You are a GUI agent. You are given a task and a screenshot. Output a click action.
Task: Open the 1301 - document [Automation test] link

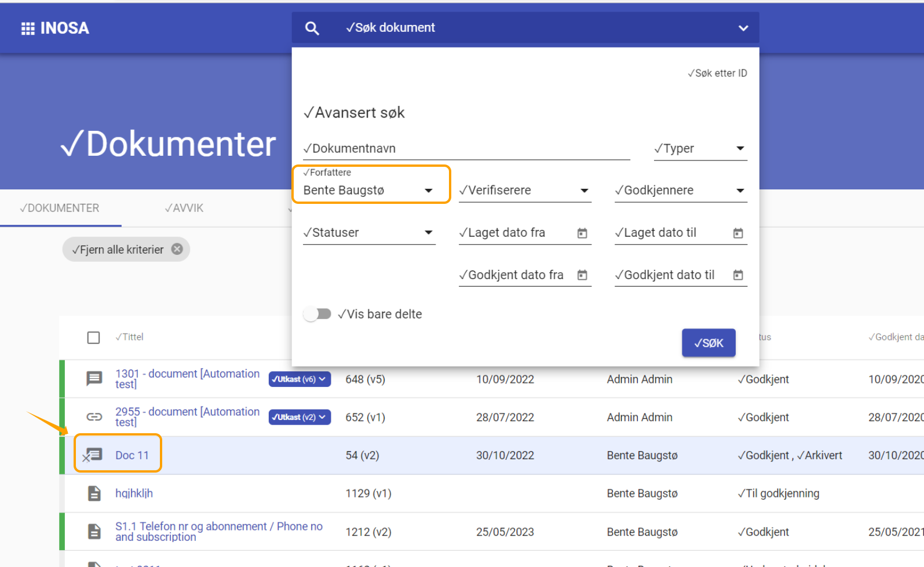click(187, 379)
